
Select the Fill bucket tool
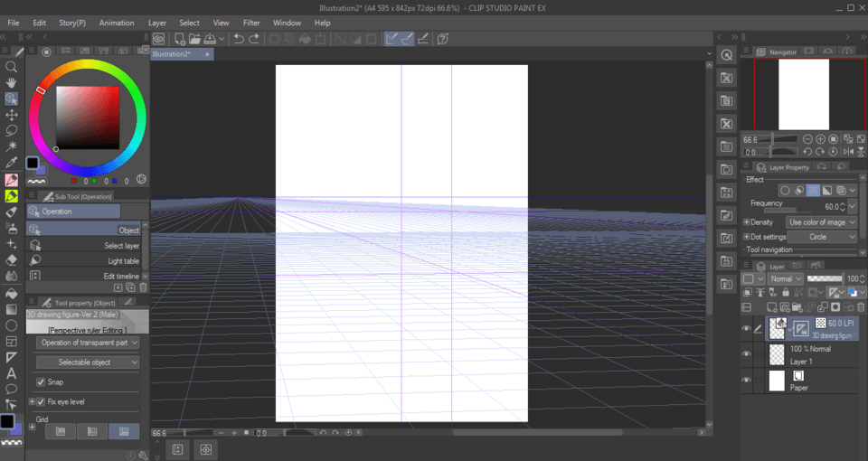[x=11, y=293]
